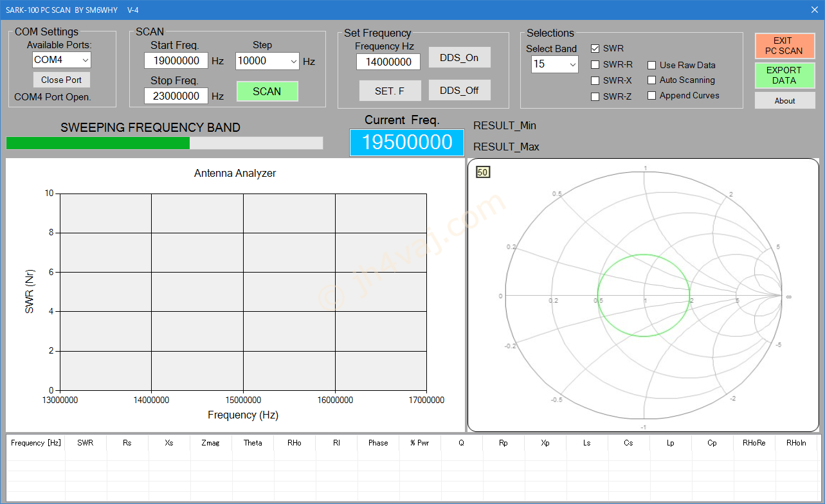Viewport: 825px width, 504px height.
Task: Select the Zmag column header
Action: click(x=211, y=442)
